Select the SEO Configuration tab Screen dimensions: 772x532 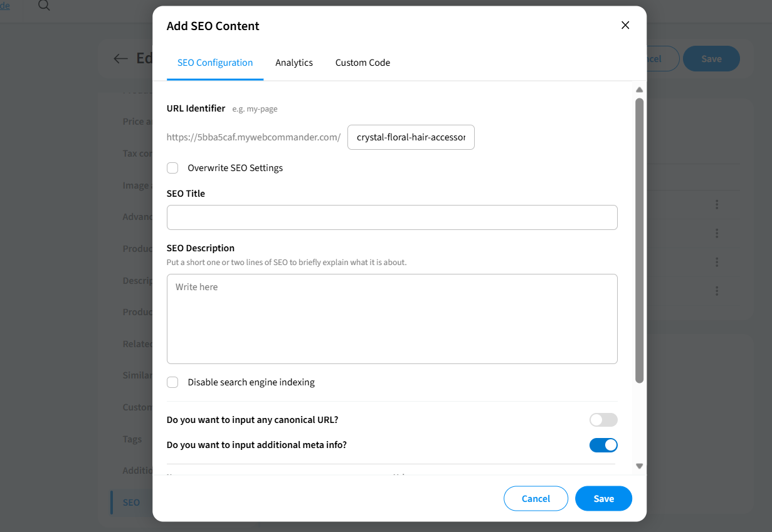(x=215, y=63)
